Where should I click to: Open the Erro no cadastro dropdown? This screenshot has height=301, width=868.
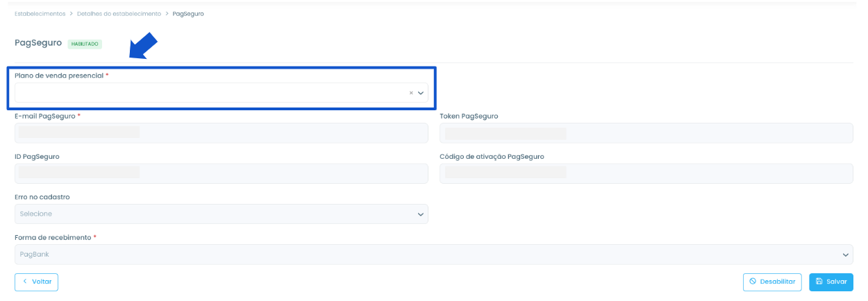(x=222, y=214)
